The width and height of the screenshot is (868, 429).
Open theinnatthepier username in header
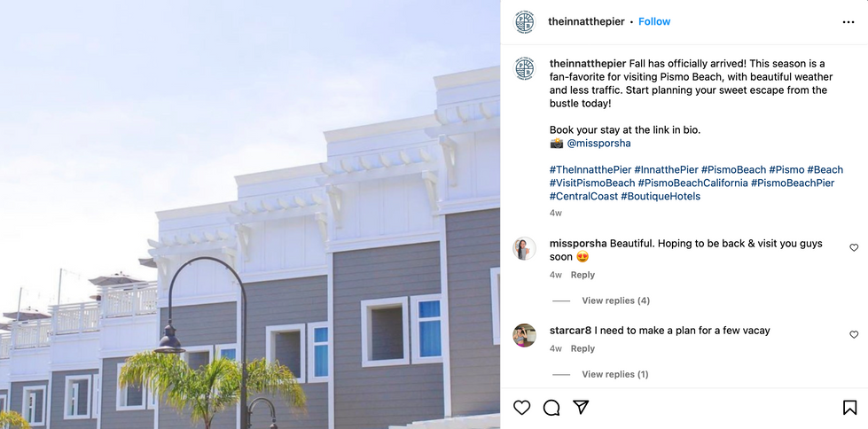(x=586, y=21)
